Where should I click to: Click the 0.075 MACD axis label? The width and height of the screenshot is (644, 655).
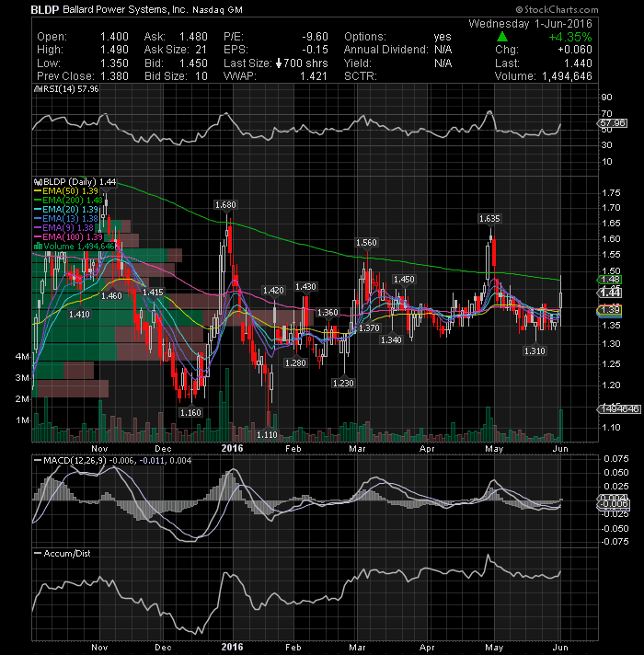[x=616, y=459]
